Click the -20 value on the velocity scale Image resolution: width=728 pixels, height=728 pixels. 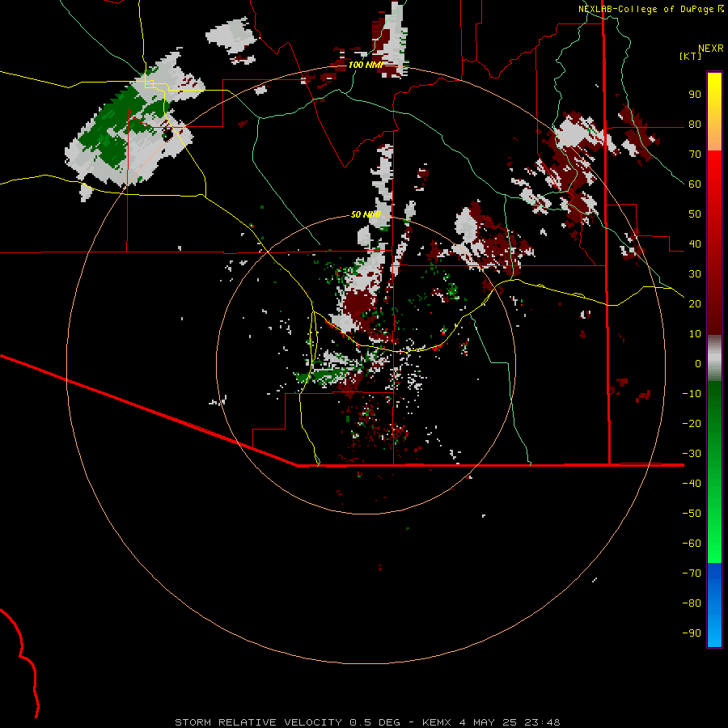click(692, 424)
